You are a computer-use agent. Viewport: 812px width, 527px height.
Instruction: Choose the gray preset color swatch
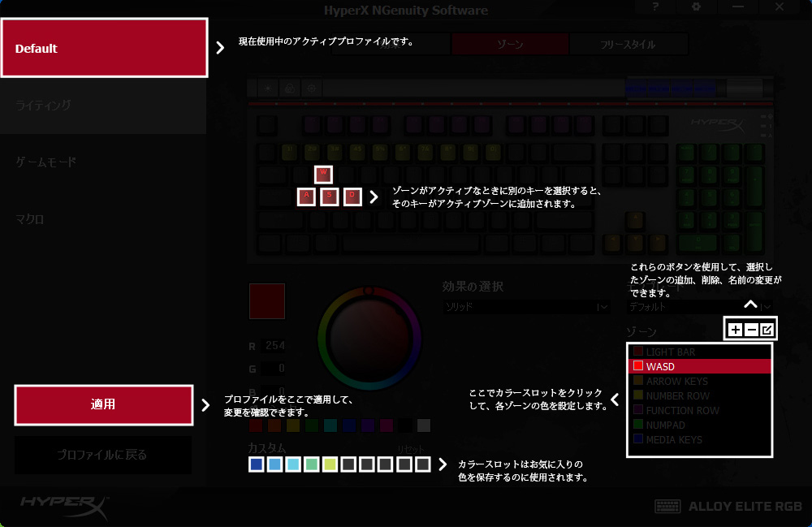coord(424,425)
